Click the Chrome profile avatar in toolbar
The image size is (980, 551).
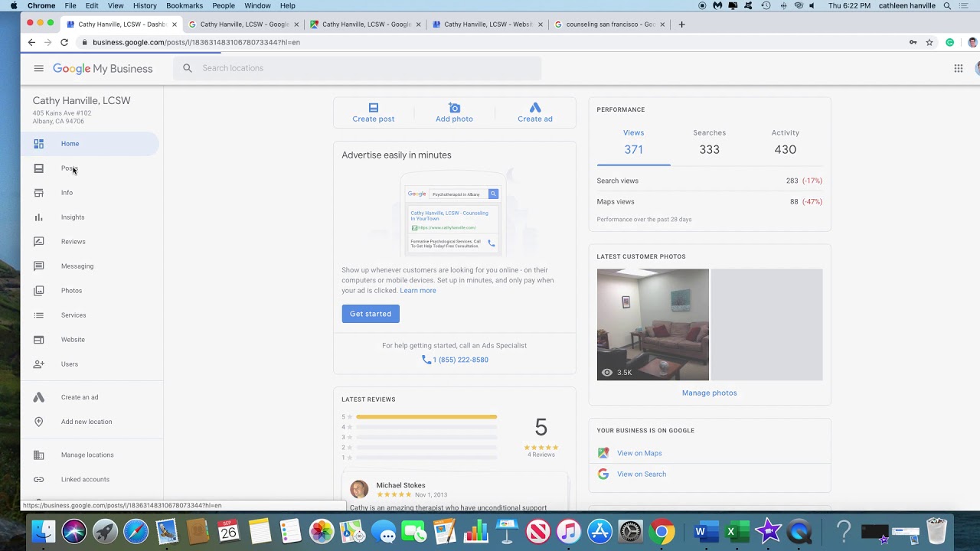pyautogui.click(x=973, y=42)
